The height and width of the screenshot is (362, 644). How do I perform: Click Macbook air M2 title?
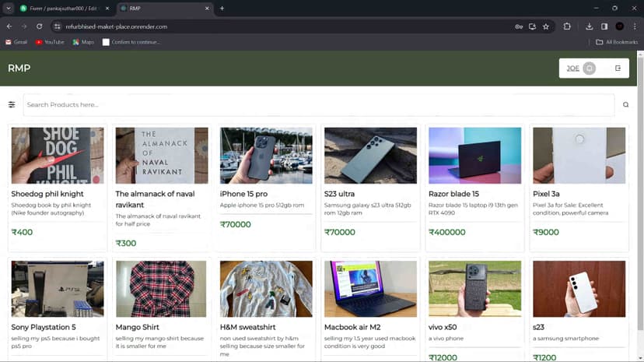[x=352, y=328]
